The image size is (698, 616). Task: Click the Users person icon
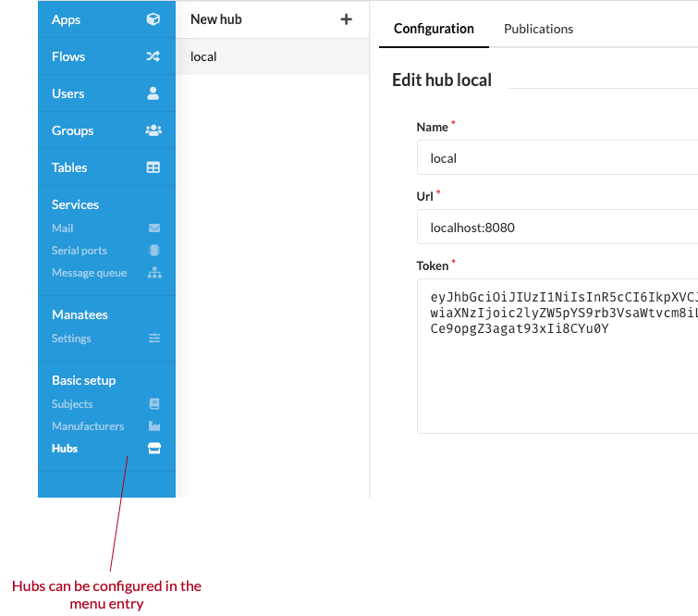pos(153,93)
